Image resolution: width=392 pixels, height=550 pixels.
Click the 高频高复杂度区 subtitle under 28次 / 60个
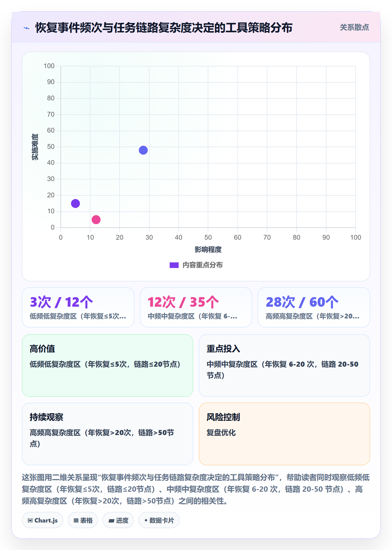click(312, 316)
